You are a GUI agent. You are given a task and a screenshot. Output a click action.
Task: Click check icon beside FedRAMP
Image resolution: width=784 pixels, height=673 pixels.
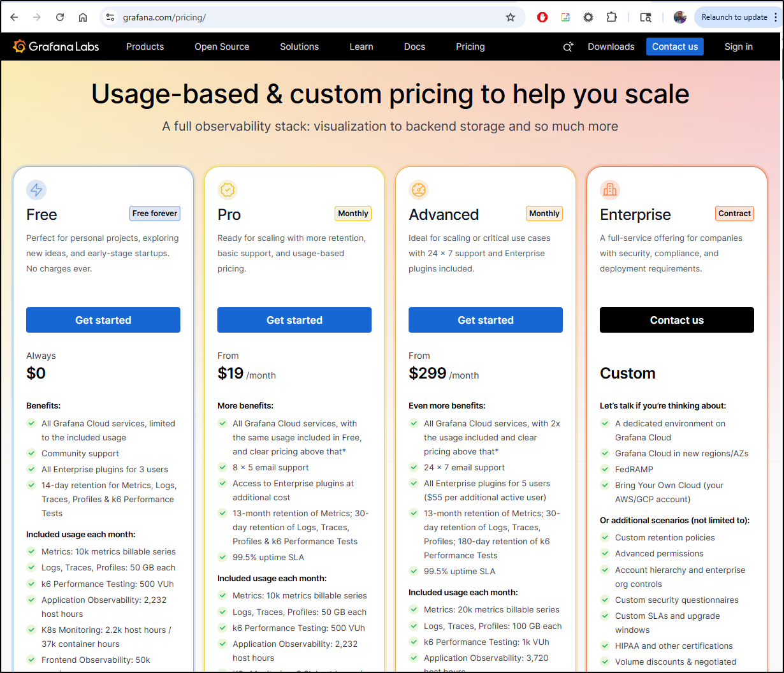(604, 469)
